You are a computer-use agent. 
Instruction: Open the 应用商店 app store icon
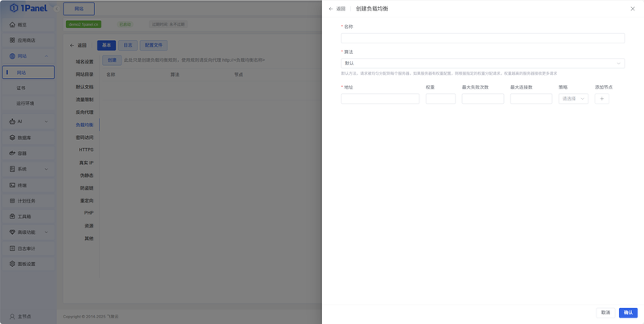[x=12, y=40]
